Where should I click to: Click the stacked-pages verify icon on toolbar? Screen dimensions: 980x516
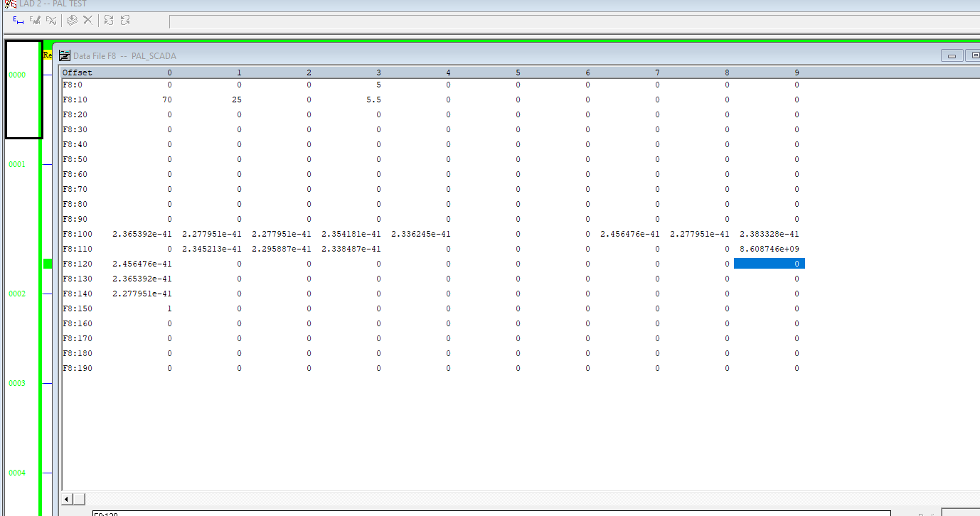coord(70,21)
